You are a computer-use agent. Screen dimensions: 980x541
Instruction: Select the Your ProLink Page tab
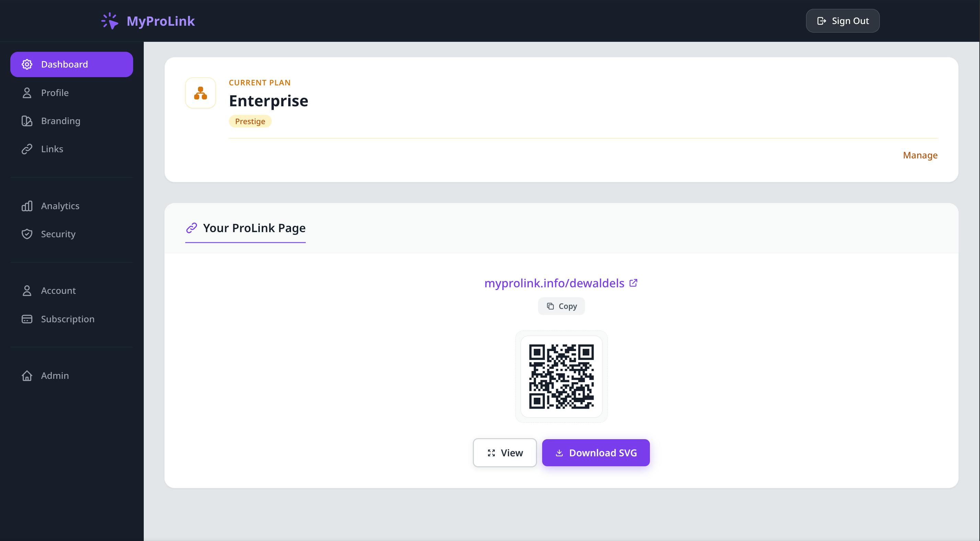click(x=245, y=228)
